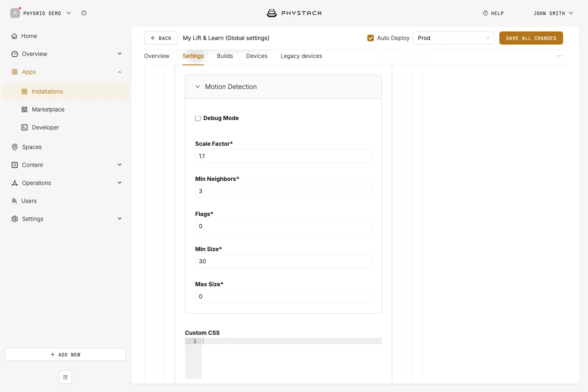Switch to the Overview tab
Viewport: 588px width, 392px height.
pos(157,56)
